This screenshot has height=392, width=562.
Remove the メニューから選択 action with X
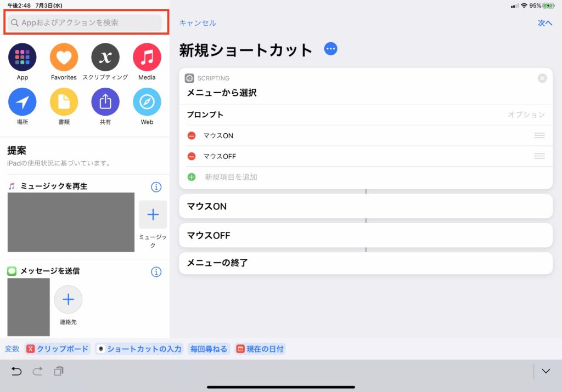(542, 78)
